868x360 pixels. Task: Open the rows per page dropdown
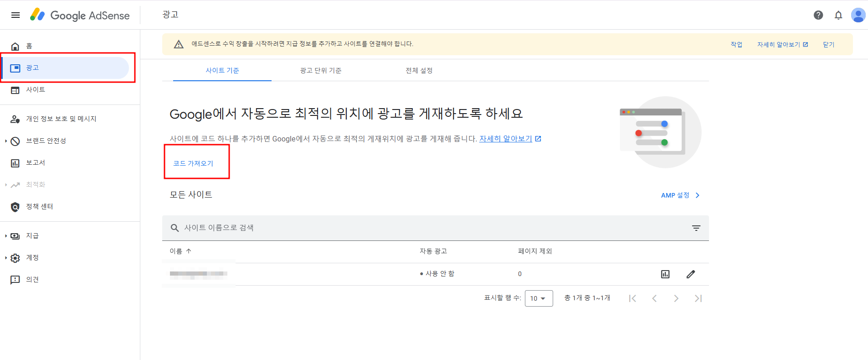pos(539,298)
